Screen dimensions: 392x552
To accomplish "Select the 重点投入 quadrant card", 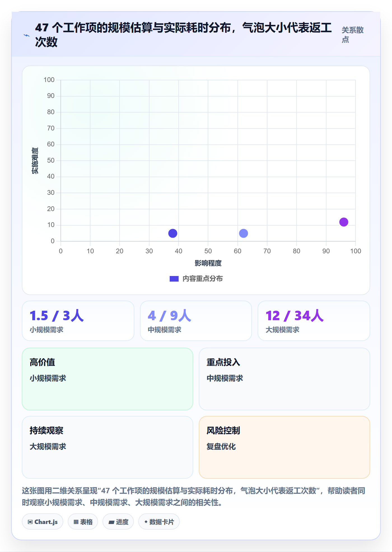I will (x=284, y=379).
